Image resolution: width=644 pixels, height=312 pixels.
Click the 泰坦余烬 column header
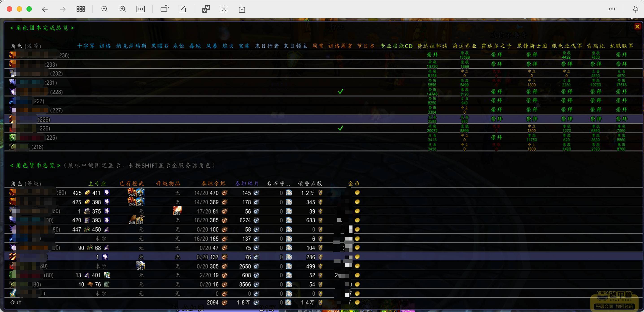point(214,184)
